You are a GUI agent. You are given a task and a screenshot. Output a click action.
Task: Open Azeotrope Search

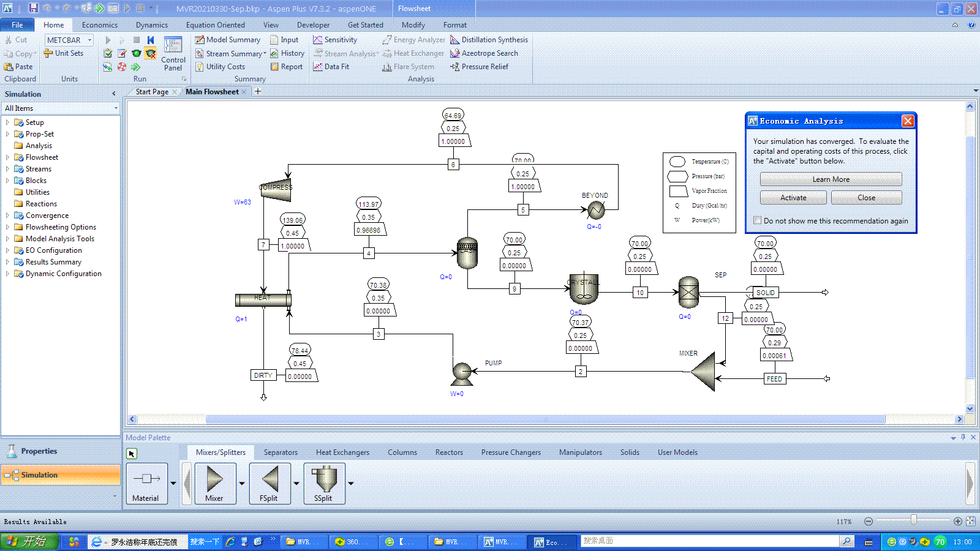[x=484, y=53]
